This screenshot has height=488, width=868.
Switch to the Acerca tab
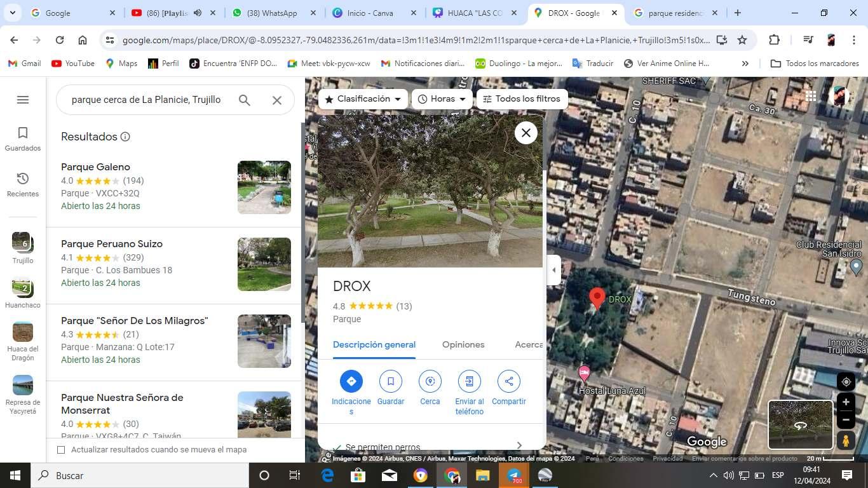click(529, 344)
